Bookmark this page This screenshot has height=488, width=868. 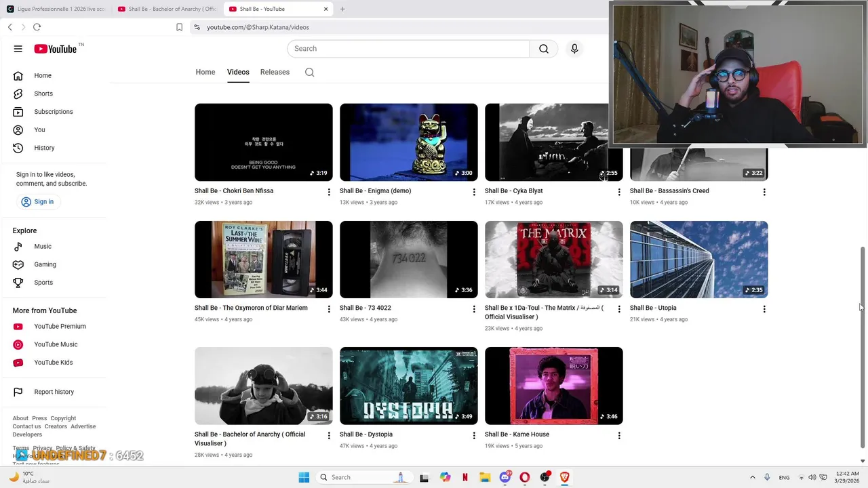(x=179, y=27)
